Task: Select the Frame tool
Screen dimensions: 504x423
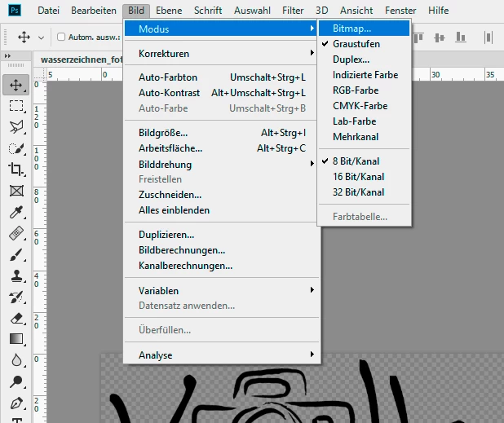Action: [16, 191]
